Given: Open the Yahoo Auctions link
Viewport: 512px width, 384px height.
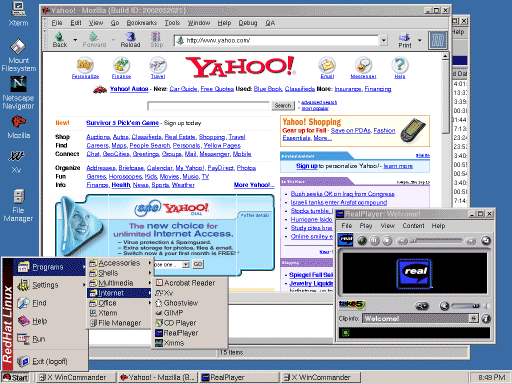Looking at the screenshot, I should click(x=98, y=137).
